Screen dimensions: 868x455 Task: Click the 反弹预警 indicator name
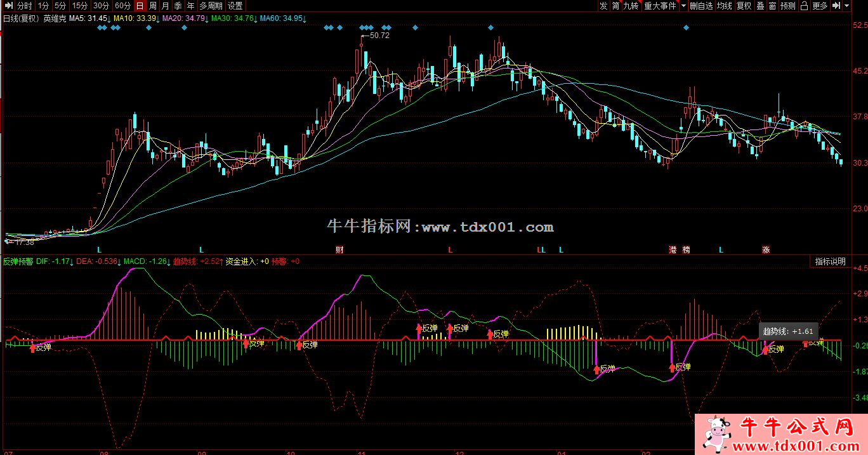18,261
